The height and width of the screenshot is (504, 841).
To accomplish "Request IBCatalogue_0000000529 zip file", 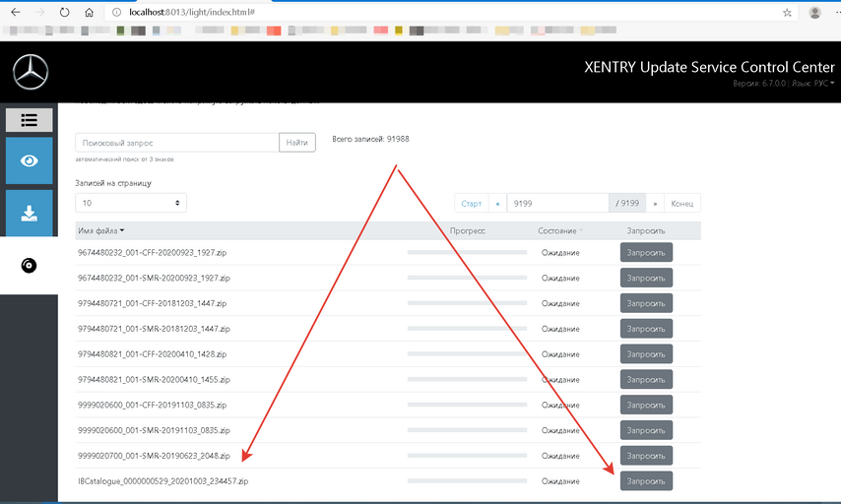I will click(x=646, y=481).
